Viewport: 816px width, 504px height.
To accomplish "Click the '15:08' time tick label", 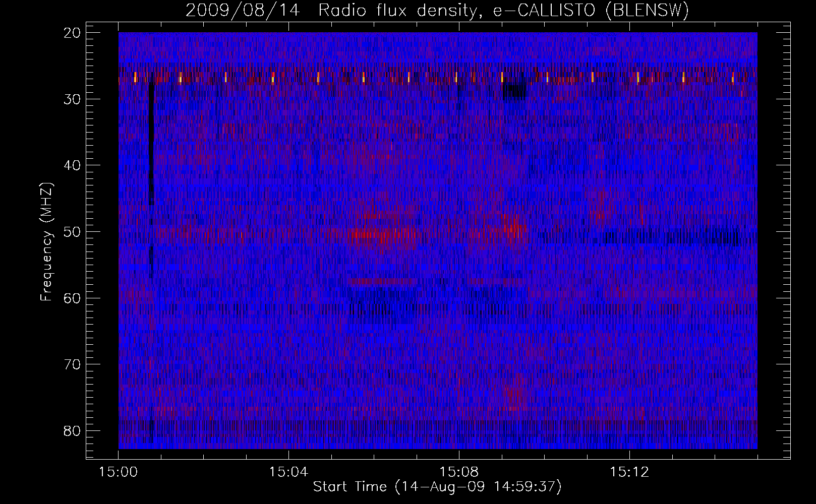I will point(459,472).
